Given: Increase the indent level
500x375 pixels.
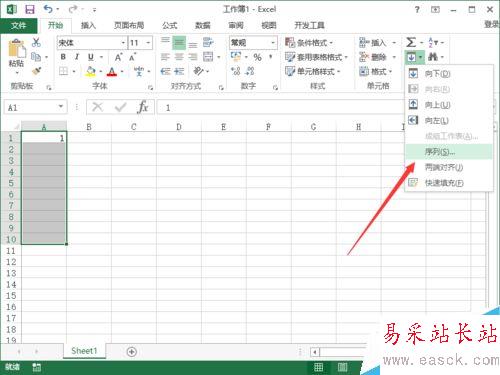Looking at the screenshot, I should [179, 71].
